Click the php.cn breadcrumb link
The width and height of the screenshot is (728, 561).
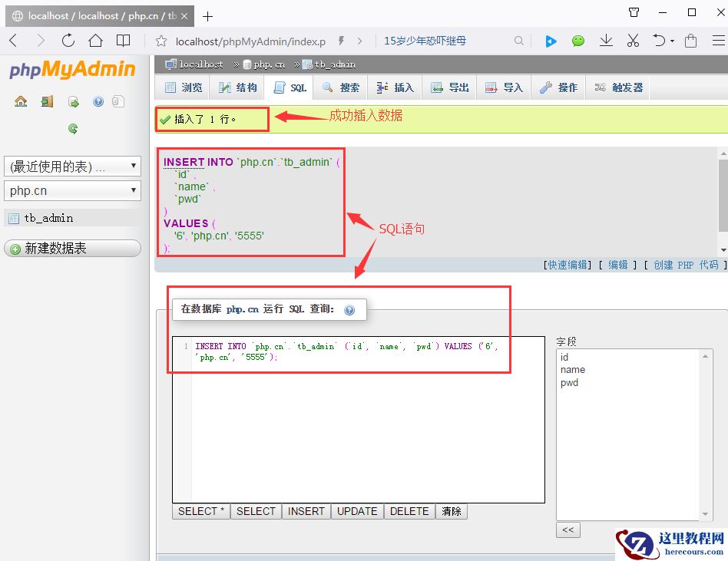pyautogui.click(x=270, y=64)
